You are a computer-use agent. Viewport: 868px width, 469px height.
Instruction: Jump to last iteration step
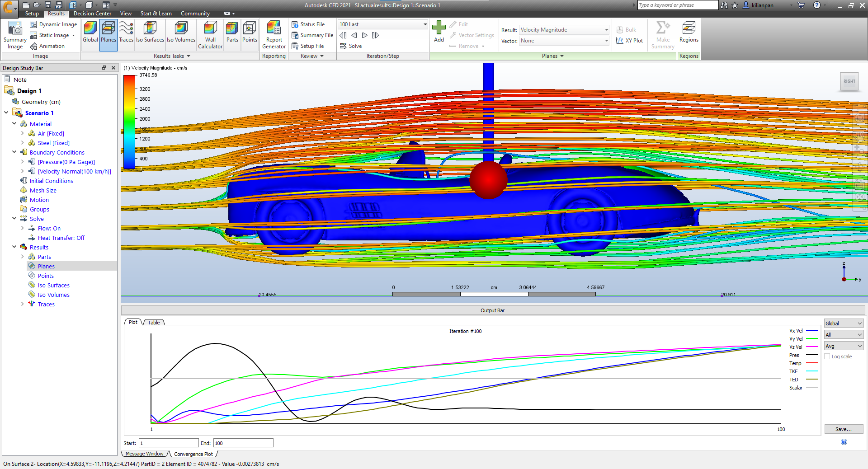375,35
